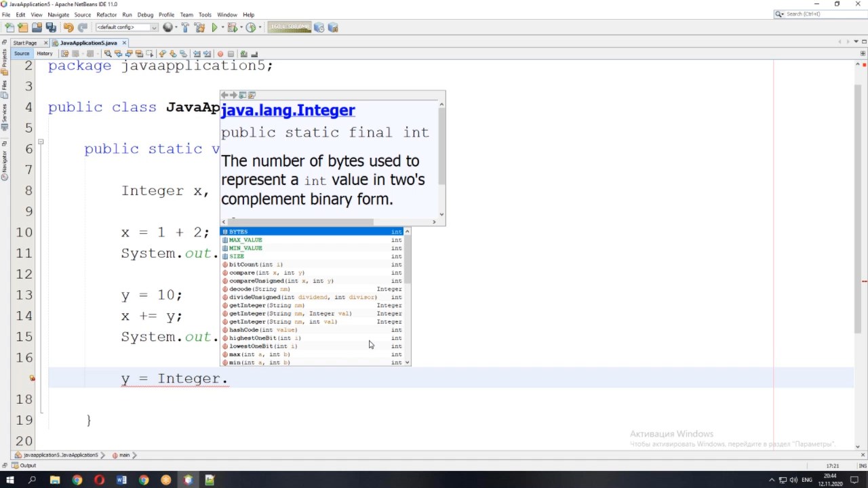
Task: Click the memory usage garbage collection bar
Action: click(290, 28)
